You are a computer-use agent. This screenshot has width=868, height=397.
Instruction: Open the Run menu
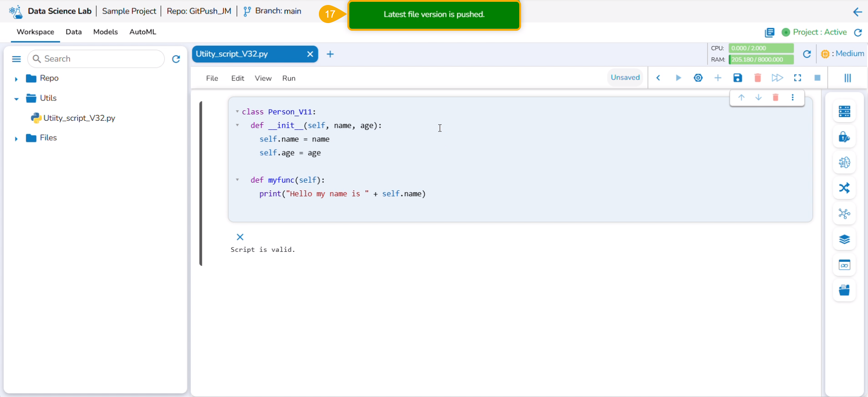pyautogui.click(x=289, y=78)
